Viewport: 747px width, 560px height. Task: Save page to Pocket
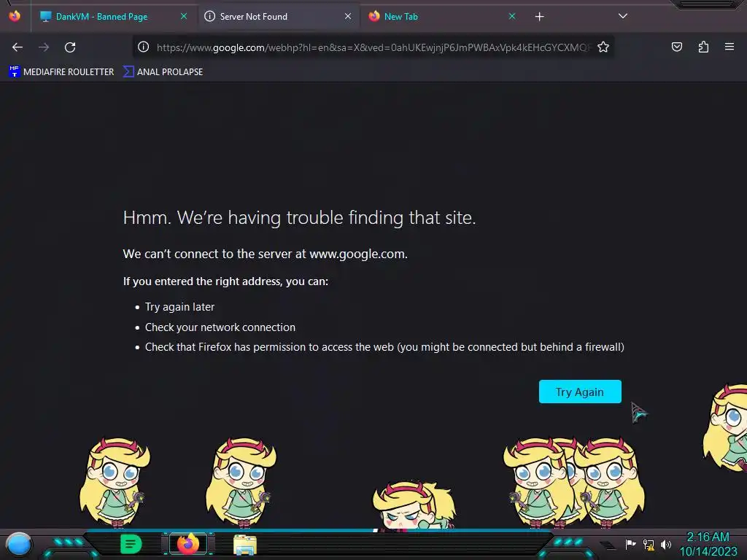(x=676, y=47)
